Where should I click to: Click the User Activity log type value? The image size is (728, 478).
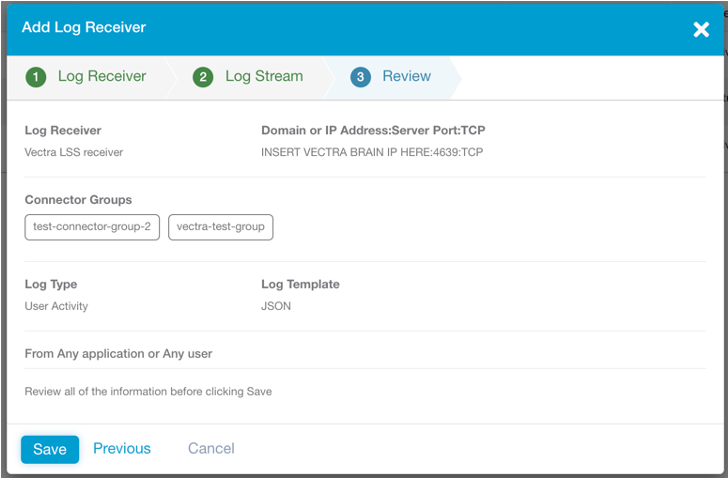click(x=56, y=306)
